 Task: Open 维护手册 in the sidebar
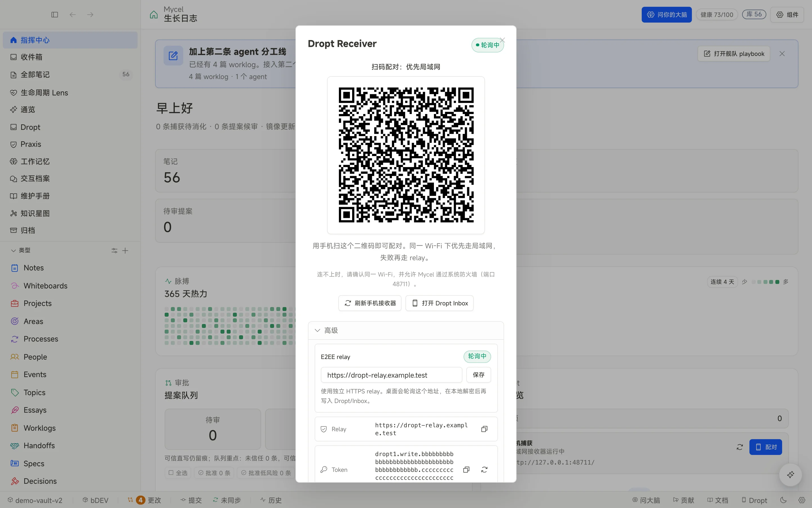pyautogui.click(x=70, y=196)
